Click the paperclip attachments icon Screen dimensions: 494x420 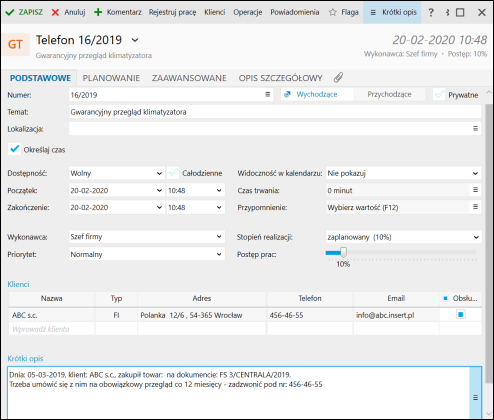[338, 78]
